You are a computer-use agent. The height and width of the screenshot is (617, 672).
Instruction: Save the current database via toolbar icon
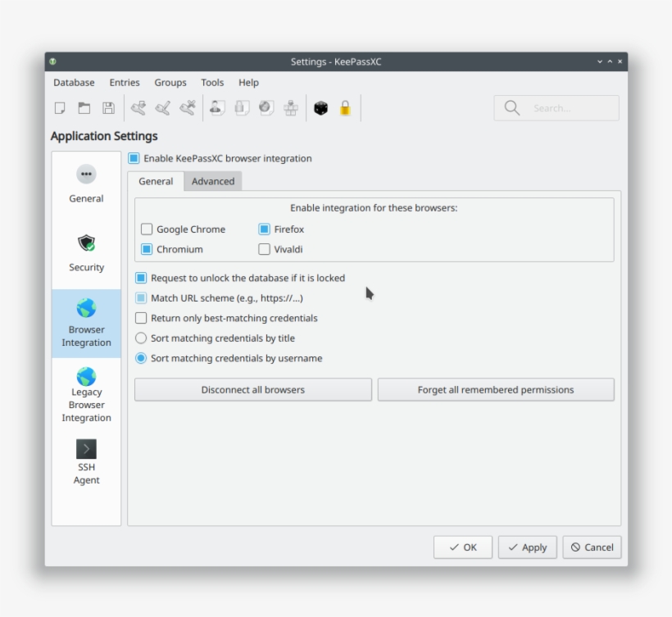pyautogui.click(x=107, y=107)
